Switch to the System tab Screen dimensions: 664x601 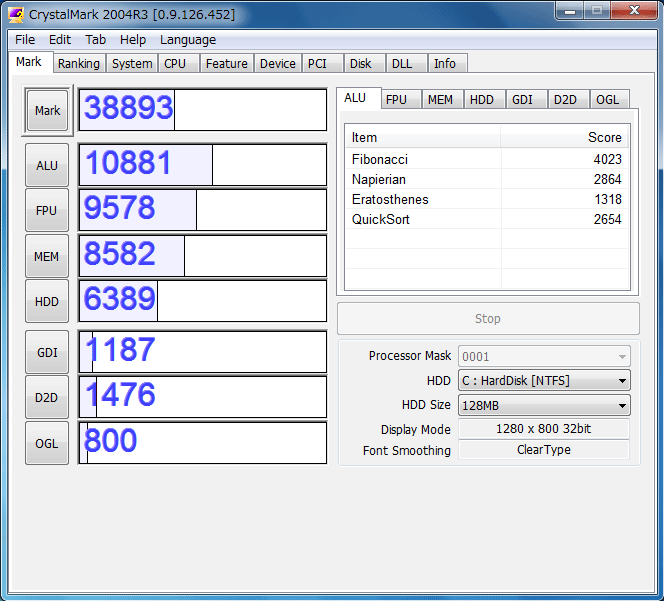point(132,64)
